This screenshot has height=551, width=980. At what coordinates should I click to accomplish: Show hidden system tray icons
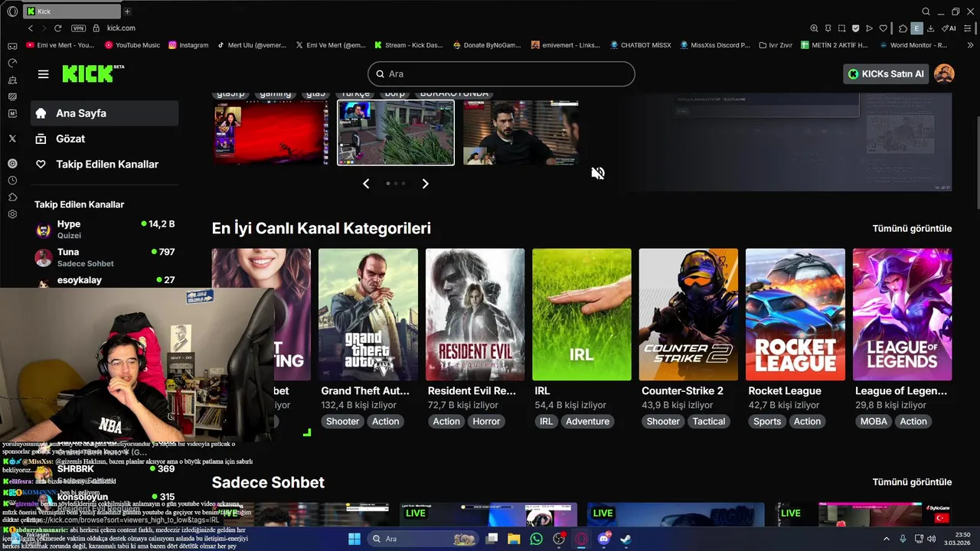887,539
